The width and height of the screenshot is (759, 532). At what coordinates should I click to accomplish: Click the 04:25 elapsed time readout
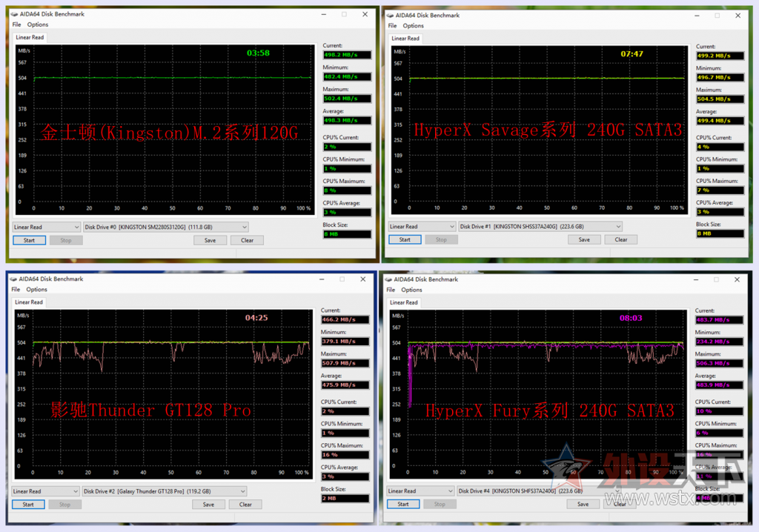click(256, 318)
